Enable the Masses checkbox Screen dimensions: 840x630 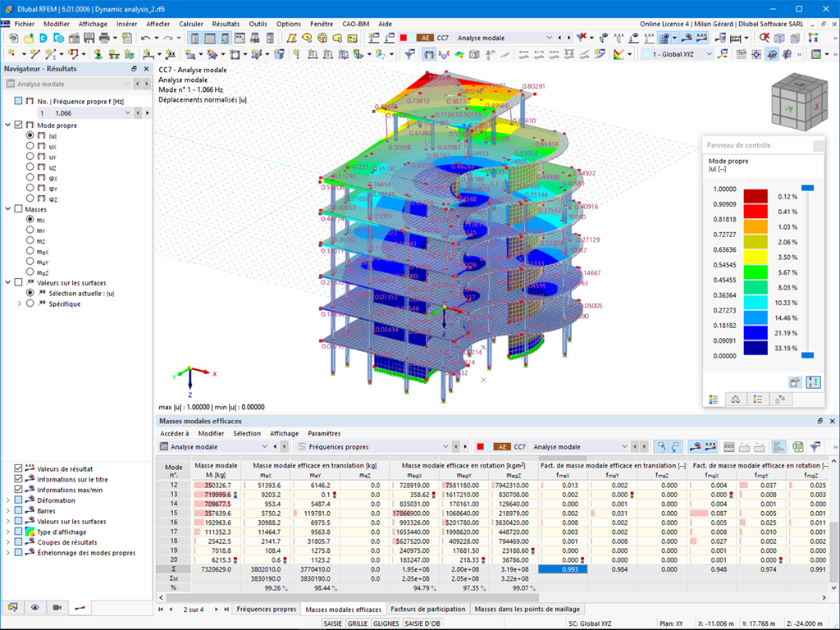click(x=19, y=209)
